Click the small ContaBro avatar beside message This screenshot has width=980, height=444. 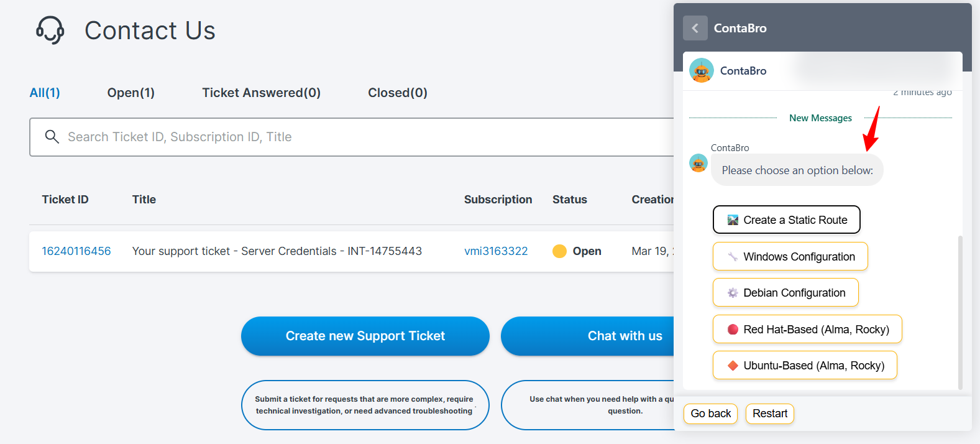coord(698,164)
